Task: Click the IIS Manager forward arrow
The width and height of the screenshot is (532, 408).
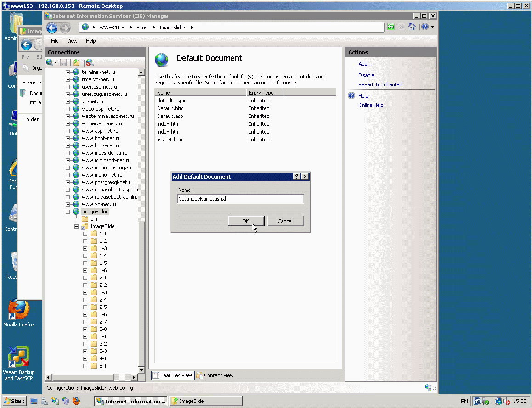Action: coord(65,28)
